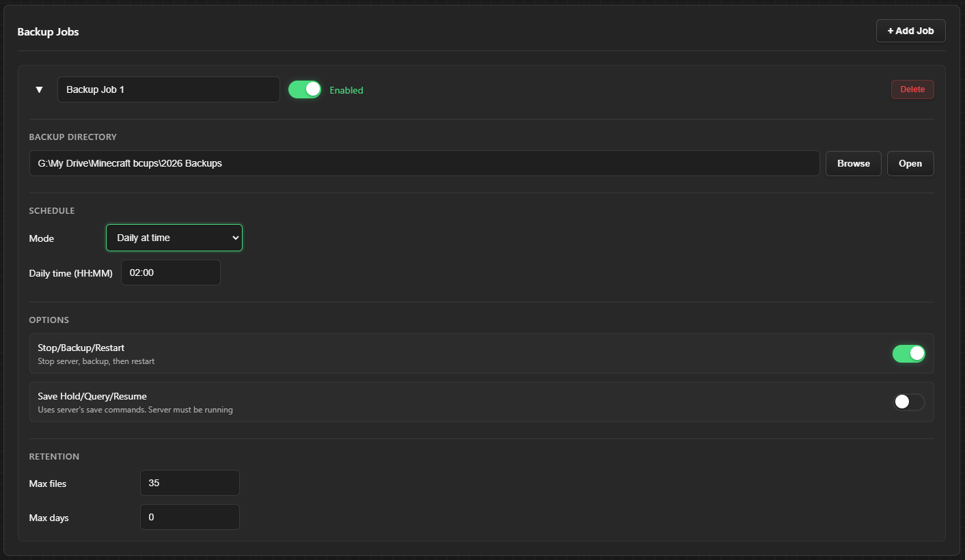Open the backup folder with the Open button
The height and width of the screenshot is (560, 965).
point(910,163)
